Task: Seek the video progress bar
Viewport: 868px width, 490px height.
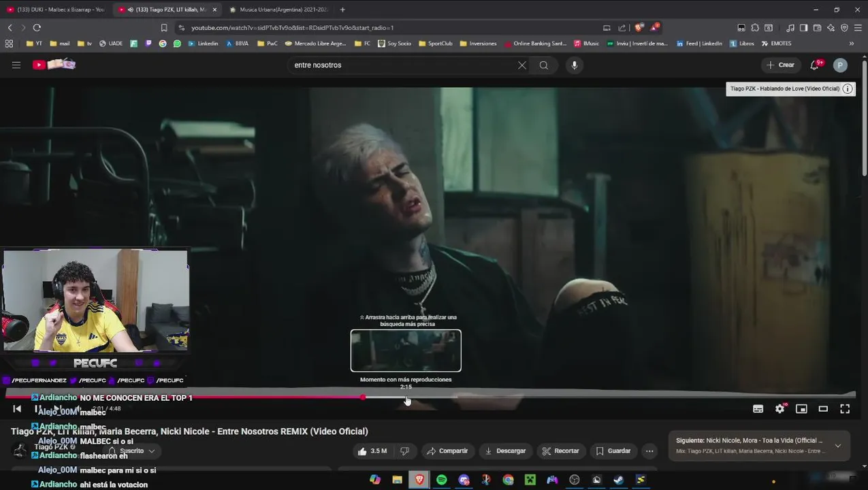Action: click(x=430, y=397)
